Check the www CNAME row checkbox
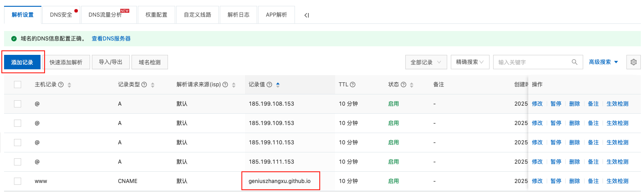 pos(18,181)
